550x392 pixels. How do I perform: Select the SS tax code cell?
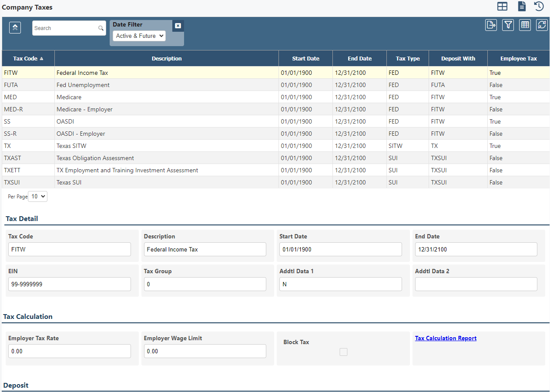[x=28, y=121]
